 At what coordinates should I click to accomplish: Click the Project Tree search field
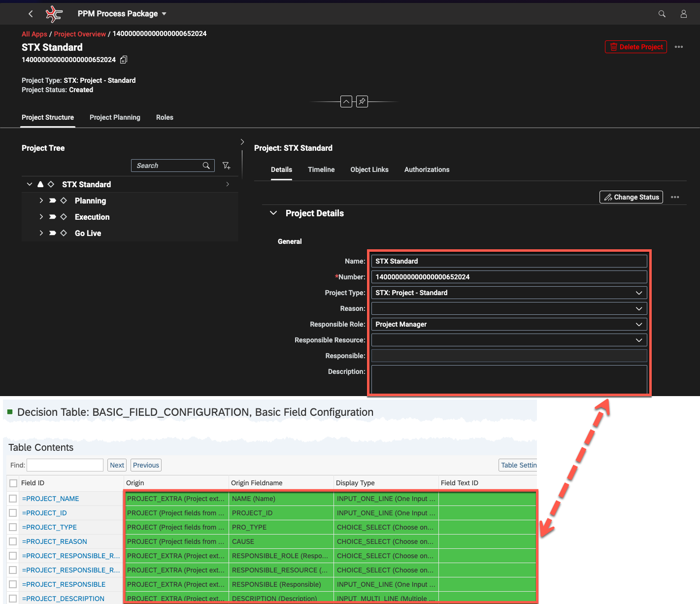coord(167,166)
